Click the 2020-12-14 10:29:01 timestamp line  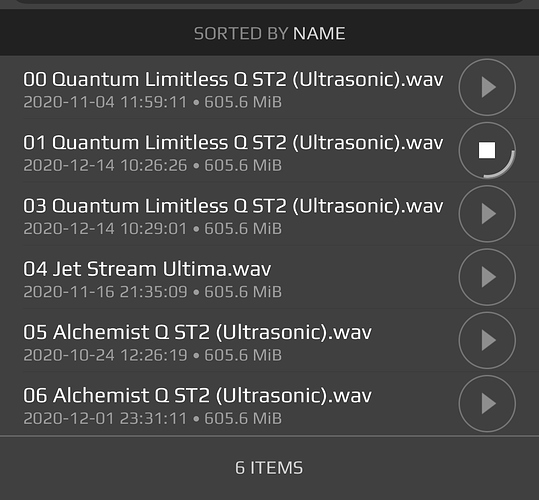(153, 229)
